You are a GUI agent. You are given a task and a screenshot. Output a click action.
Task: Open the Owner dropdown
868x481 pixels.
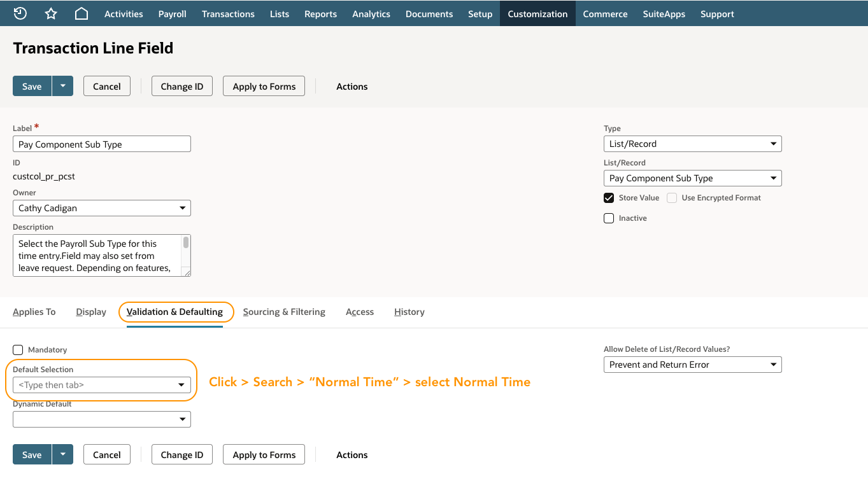coord(102,207)
